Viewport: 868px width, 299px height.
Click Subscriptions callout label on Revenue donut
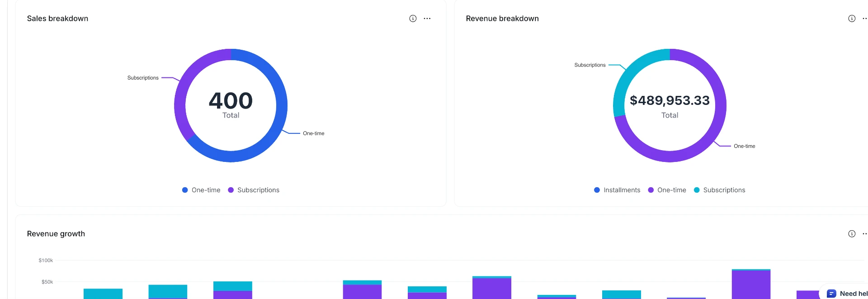590,65
